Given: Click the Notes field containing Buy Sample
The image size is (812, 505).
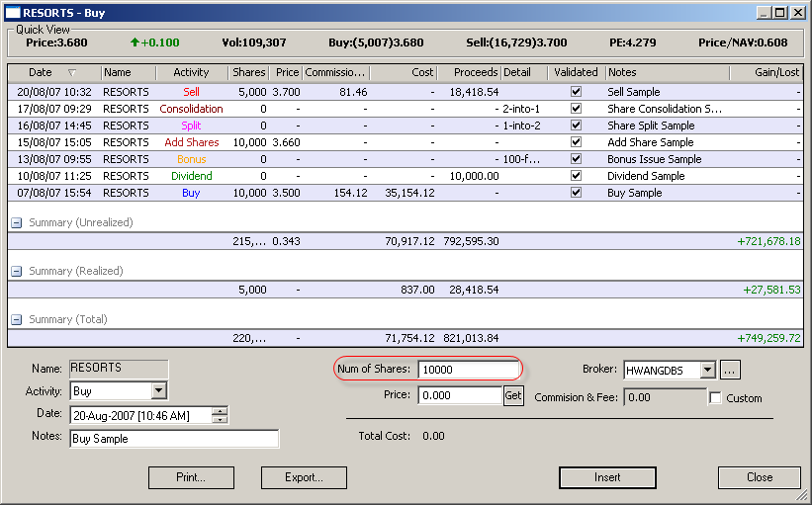Looking at the screenshot, I should (x=174, y=439).
